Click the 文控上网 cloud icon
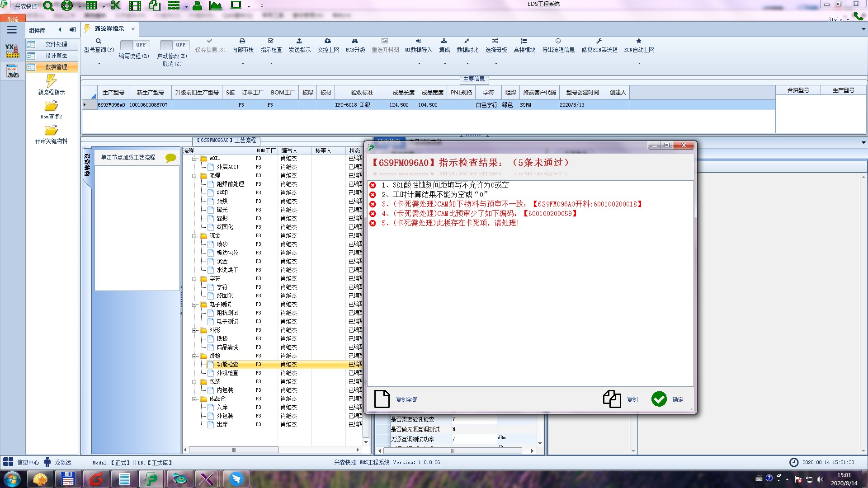 [328, 41]
